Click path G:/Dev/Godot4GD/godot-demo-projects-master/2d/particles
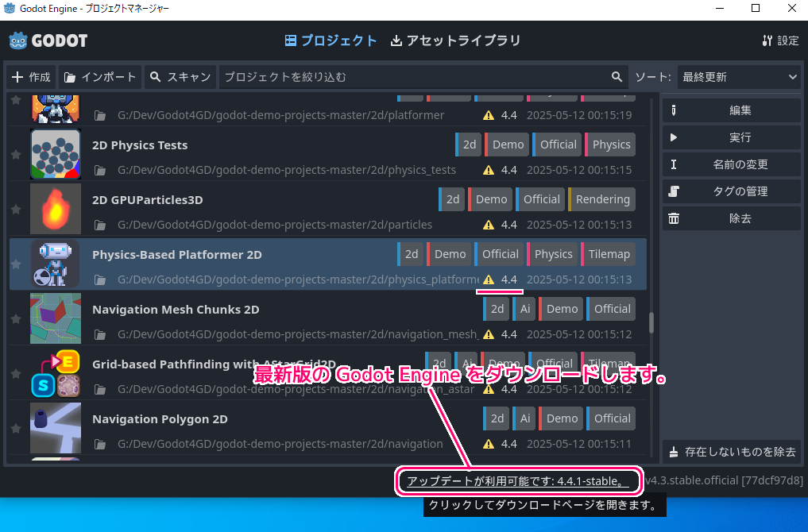The height and width of the screenshot is (532, 808). pyautogui.click(x=275, y=225)
